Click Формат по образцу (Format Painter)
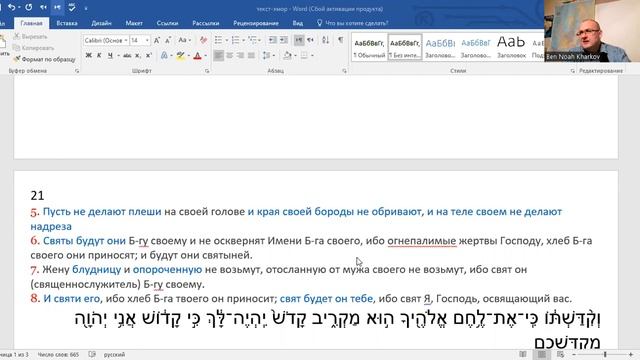 tap(44, 59)
